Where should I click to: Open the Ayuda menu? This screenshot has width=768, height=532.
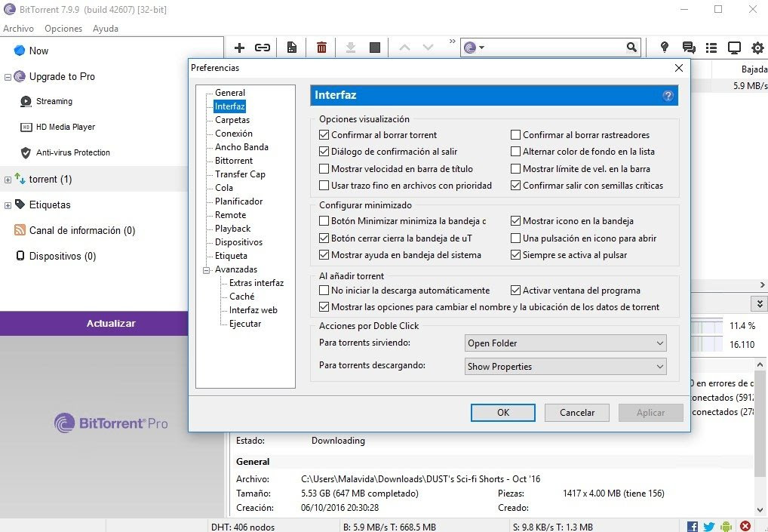click(x=106, y=29)
